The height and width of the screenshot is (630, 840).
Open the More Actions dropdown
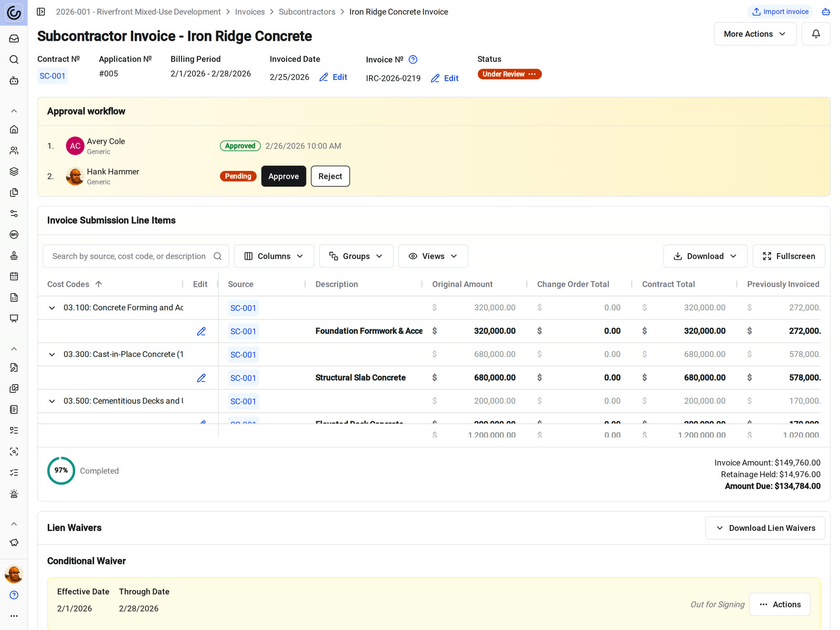(x=755, y=34)
